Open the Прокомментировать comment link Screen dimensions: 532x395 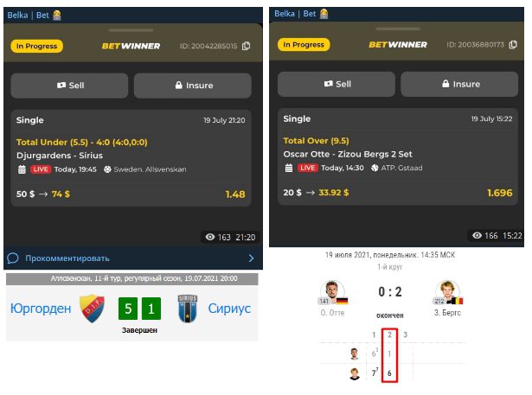coord(67,258)
